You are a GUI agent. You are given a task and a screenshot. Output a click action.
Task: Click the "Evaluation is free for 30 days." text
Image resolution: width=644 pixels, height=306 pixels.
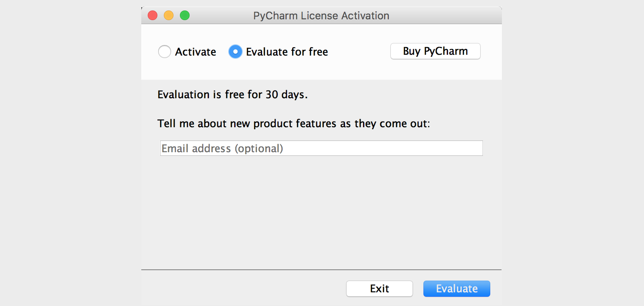pyautogui.click(x=232, y=95)
